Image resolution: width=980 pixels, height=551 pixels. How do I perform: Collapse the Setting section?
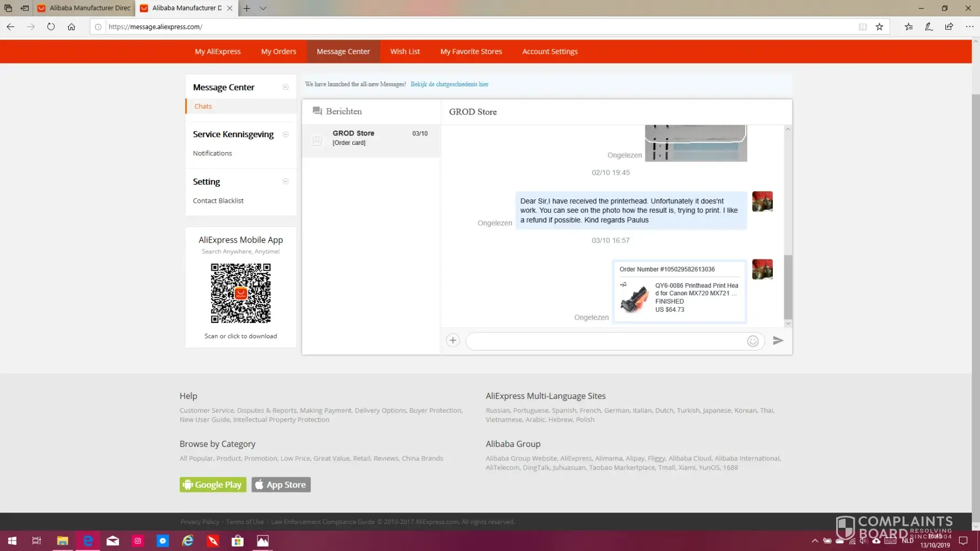(286, 181)
